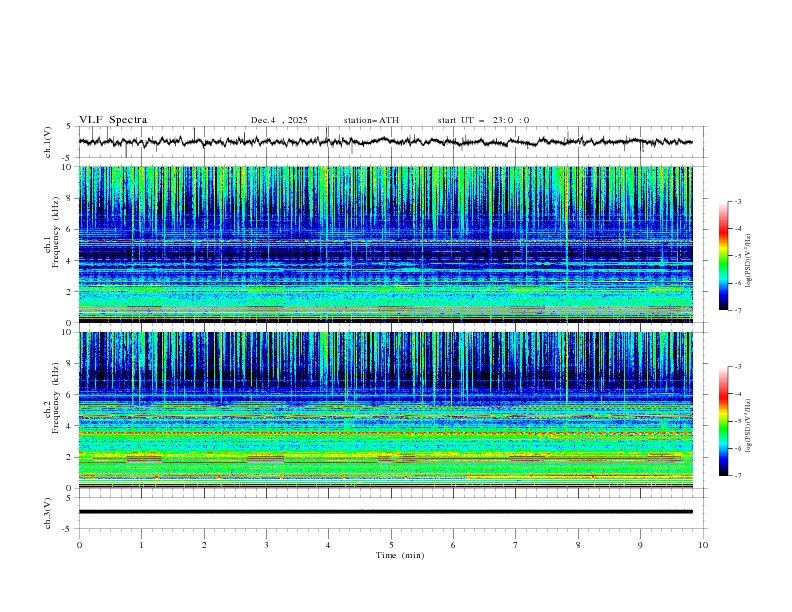The width and height of the screenshot is (792, 612).
Task: Click the "Time (min)" axis title
Action: (x=400, y=555)
